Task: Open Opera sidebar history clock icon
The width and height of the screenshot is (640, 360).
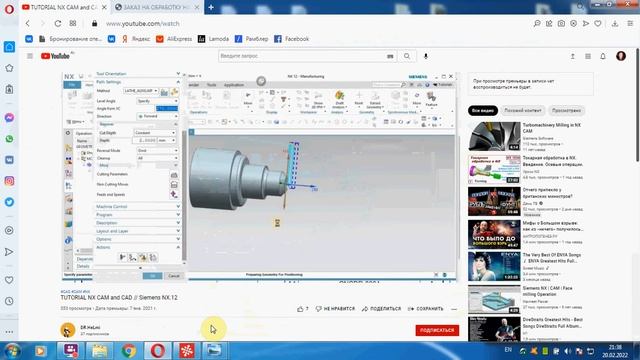Action: 9,301
